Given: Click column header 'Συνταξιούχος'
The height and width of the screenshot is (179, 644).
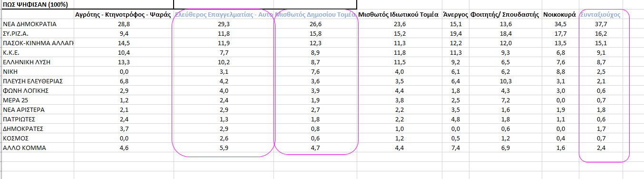Looking at the screenshot, I should (x=600, y=15).
